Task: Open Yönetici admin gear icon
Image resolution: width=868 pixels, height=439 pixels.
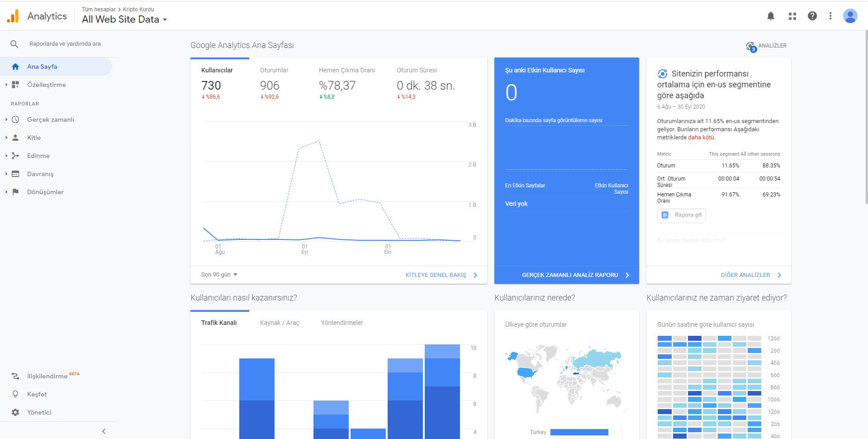Action: (x=15, y=412)
